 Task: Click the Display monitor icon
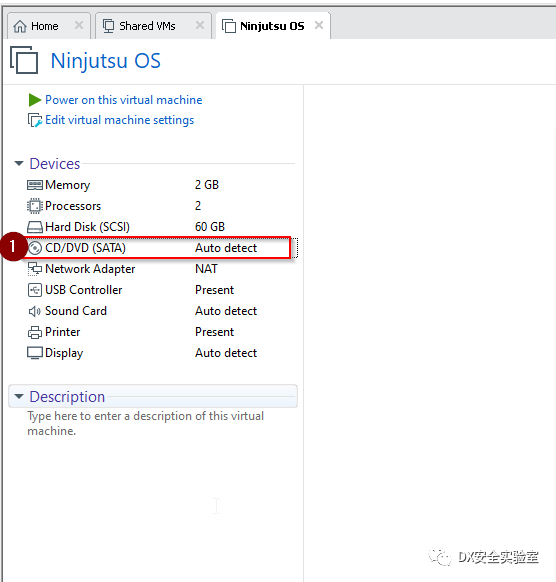click(35, 353)
